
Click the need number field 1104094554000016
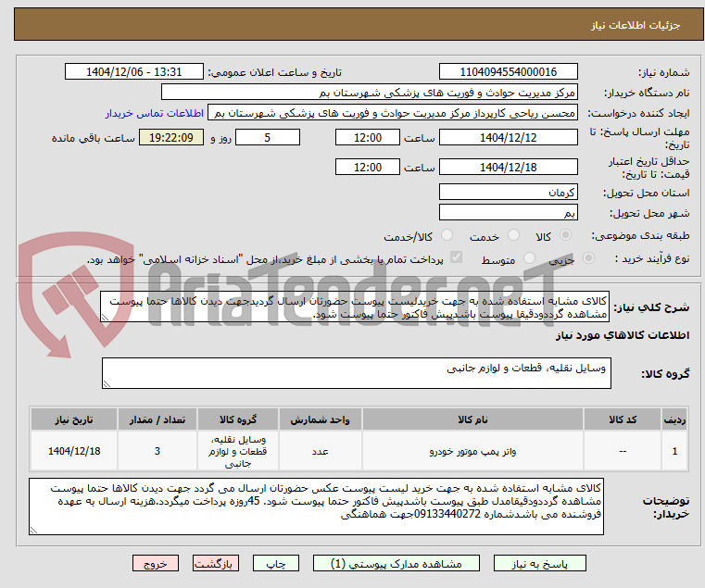pyautogui.click(x=509, y=72)
